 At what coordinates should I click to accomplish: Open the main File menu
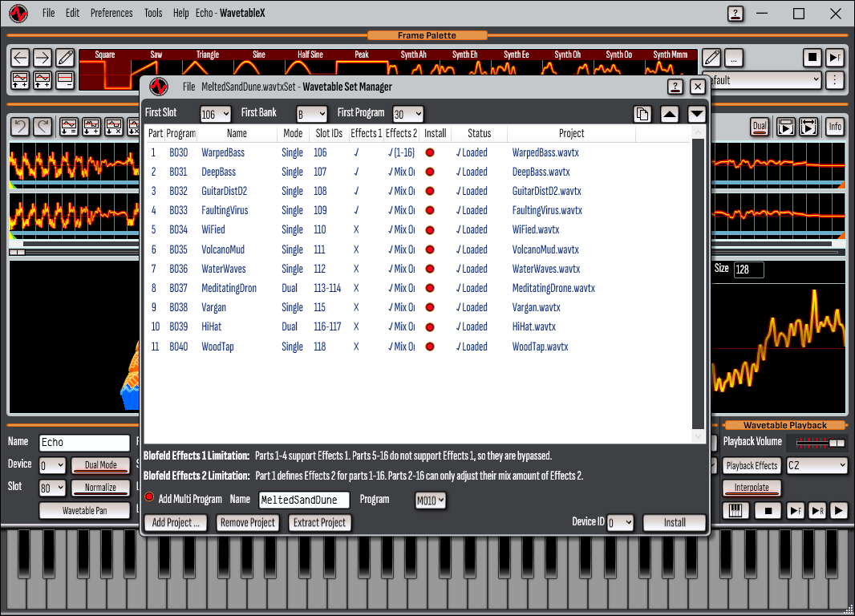tap(49, 13)
